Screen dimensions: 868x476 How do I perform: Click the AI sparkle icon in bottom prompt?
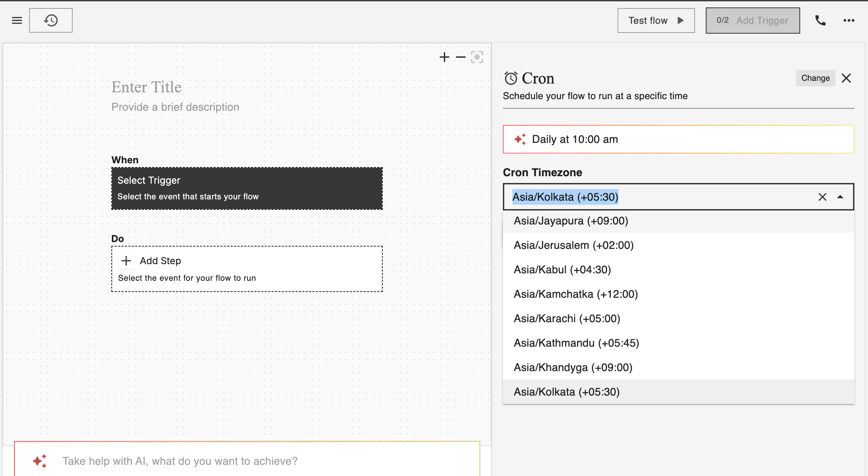coord(40,461)
